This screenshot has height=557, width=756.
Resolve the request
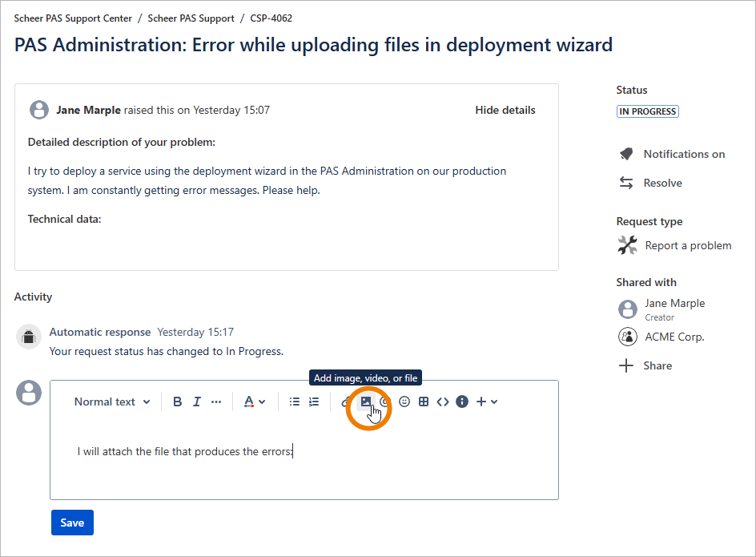(662, 183)
